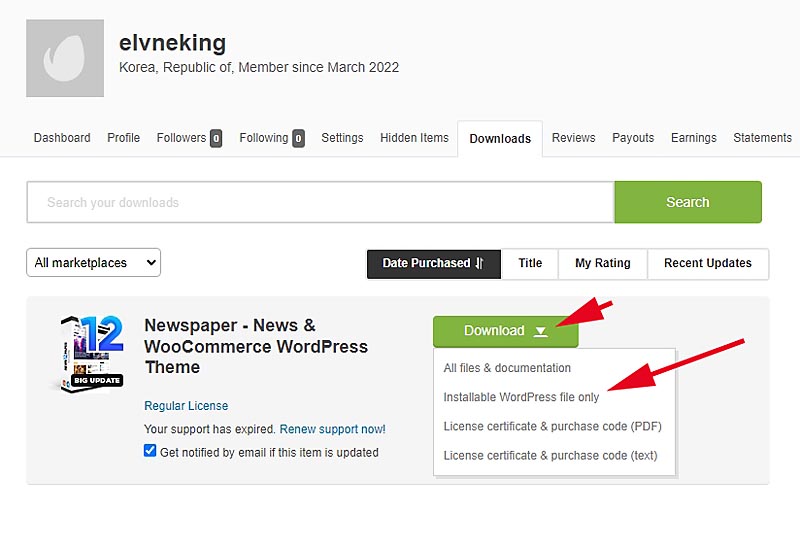Open the Statements tab
The height and width of the screenshot is (547, 800).
click(762, 138)
